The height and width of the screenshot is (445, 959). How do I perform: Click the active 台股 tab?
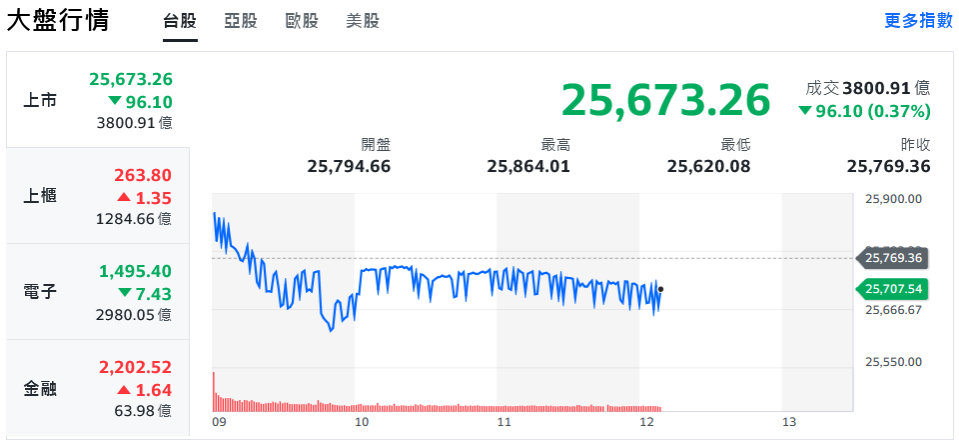coord(180,21)
